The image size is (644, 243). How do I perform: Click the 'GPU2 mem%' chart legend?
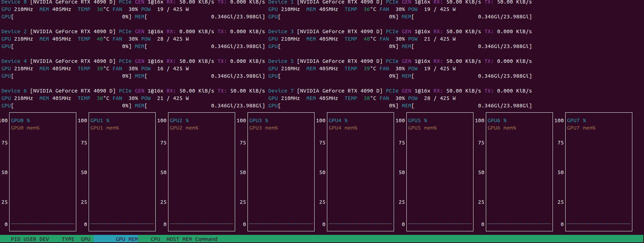point(184,128)
